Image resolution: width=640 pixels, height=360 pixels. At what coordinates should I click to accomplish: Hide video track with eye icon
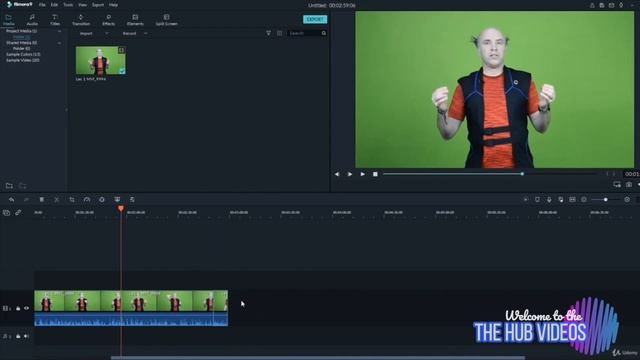[27, 309]
